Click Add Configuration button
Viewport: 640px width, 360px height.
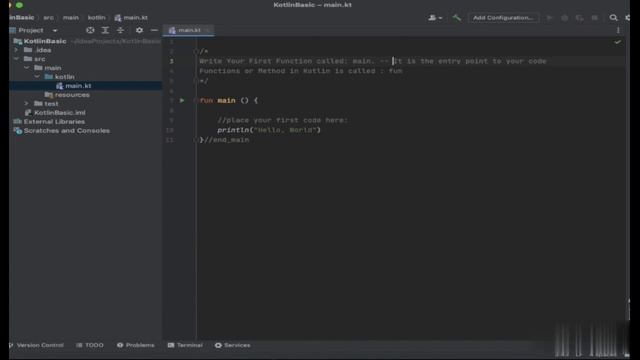click(503, 18)
